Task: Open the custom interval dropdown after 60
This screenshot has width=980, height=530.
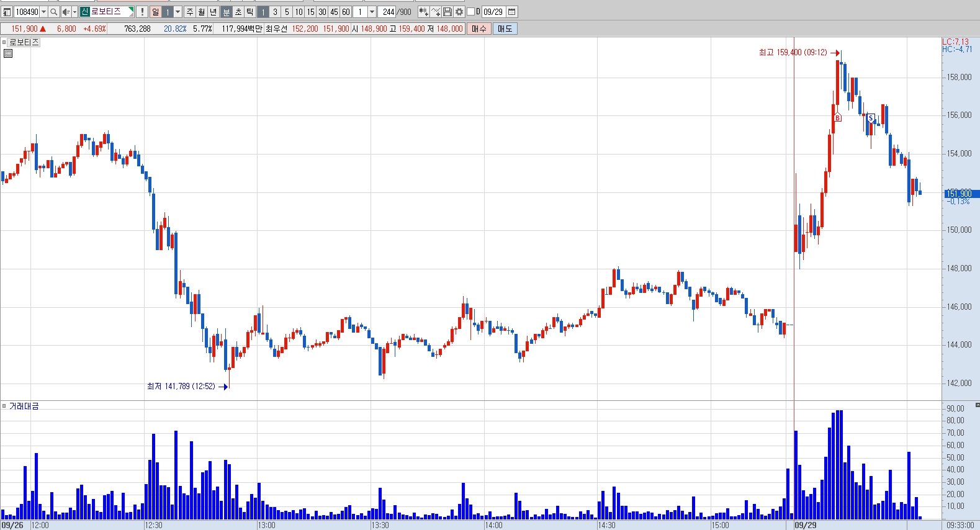Action: click(372, 12)
